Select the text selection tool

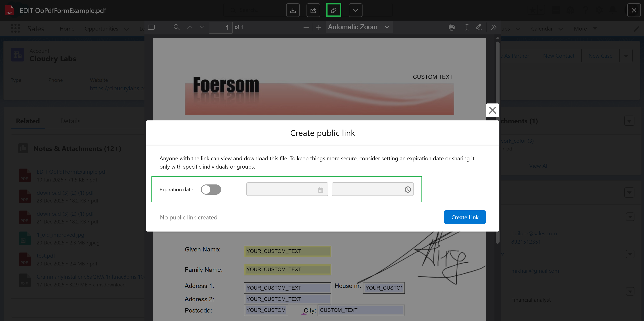point(466,28)
